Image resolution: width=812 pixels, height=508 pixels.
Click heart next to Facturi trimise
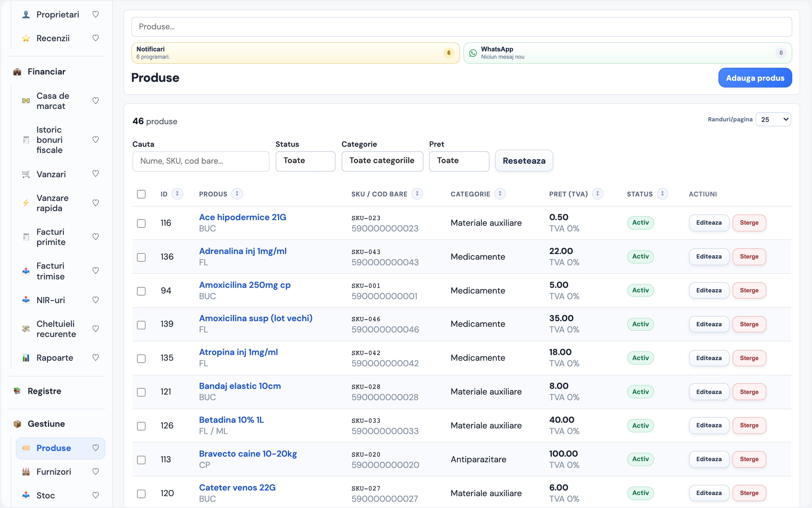click(x=96, y=271)
